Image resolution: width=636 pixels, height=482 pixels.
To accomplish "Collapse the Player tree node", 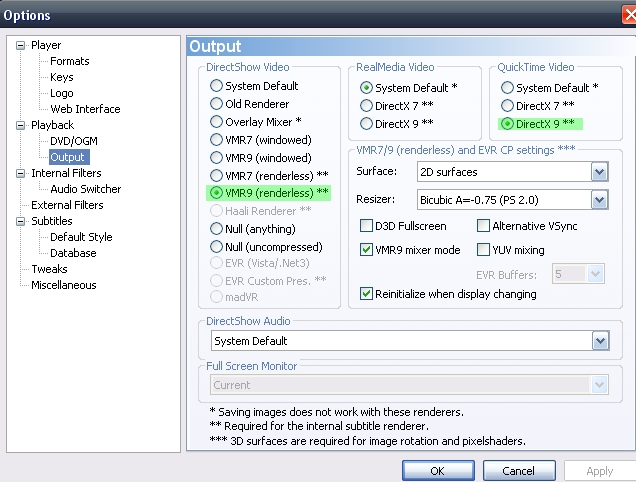I will coord(20,45).
